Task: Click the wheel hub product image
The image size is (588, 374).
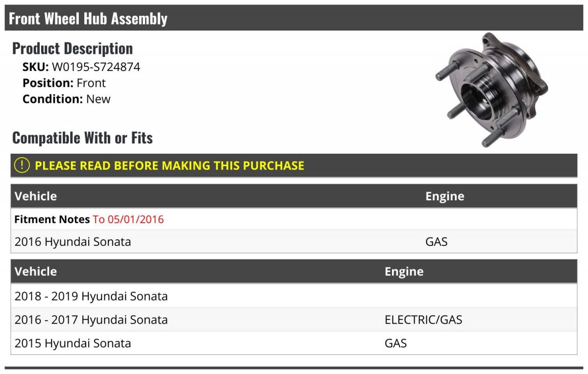Action: click(491, 90)
